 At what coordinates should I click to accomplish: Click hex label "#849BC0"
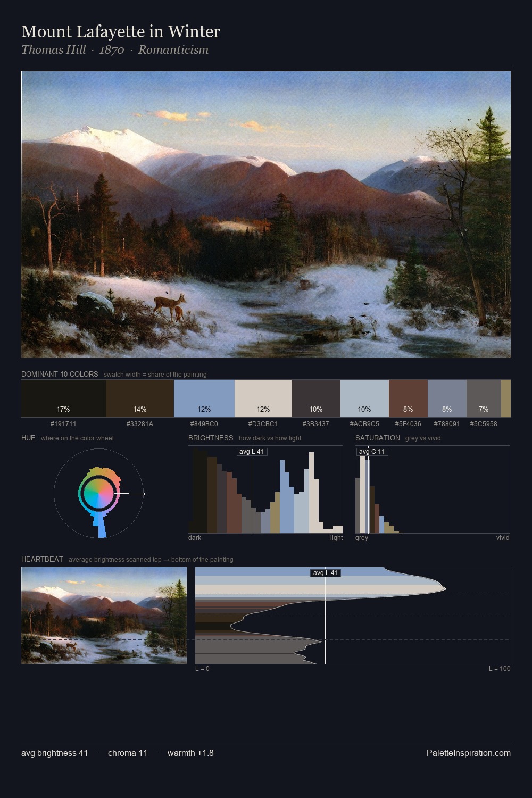204,424
